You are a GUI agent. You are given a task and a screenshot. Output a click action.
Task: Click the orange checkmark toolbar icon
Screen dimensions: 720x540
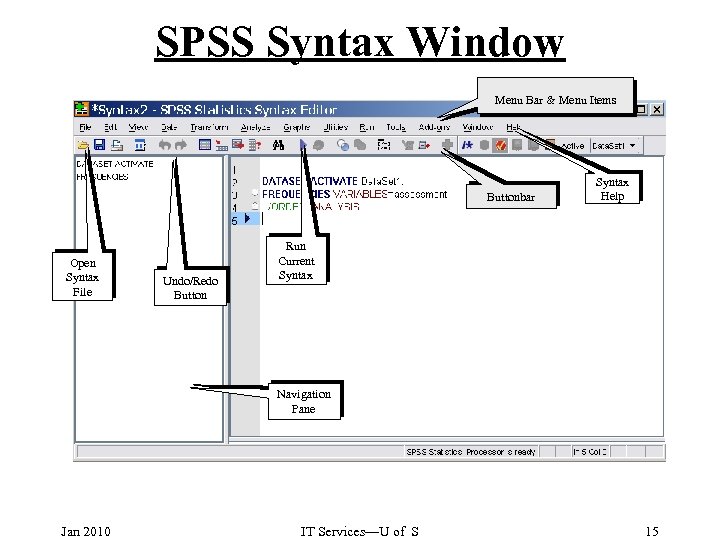click(501, 146)
